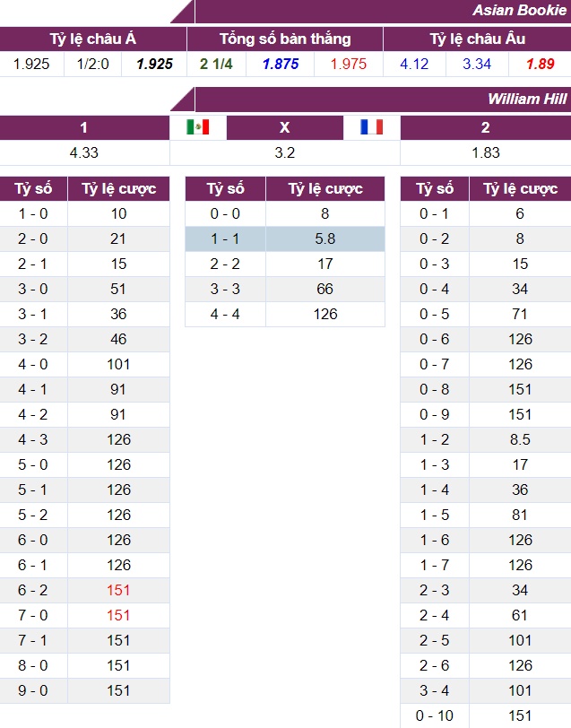Click the France flag icon
Image resolution: width=571 pixels, height=728 pixels.
371,127
